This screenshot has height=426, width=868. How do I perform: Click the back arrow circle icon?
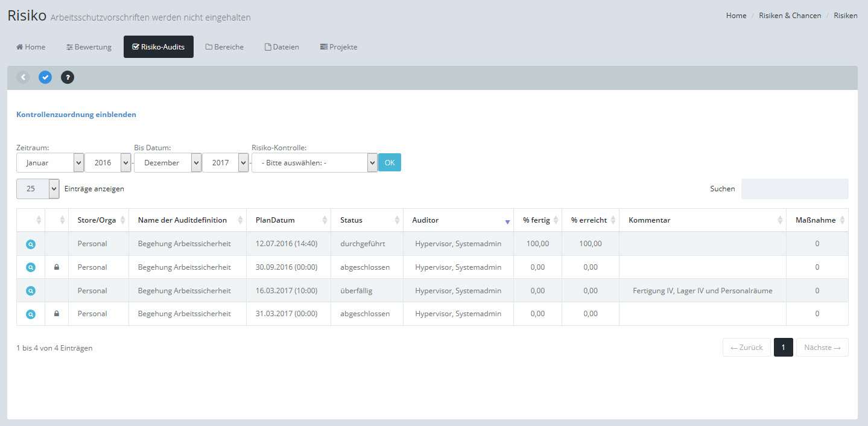pos(23,77)
